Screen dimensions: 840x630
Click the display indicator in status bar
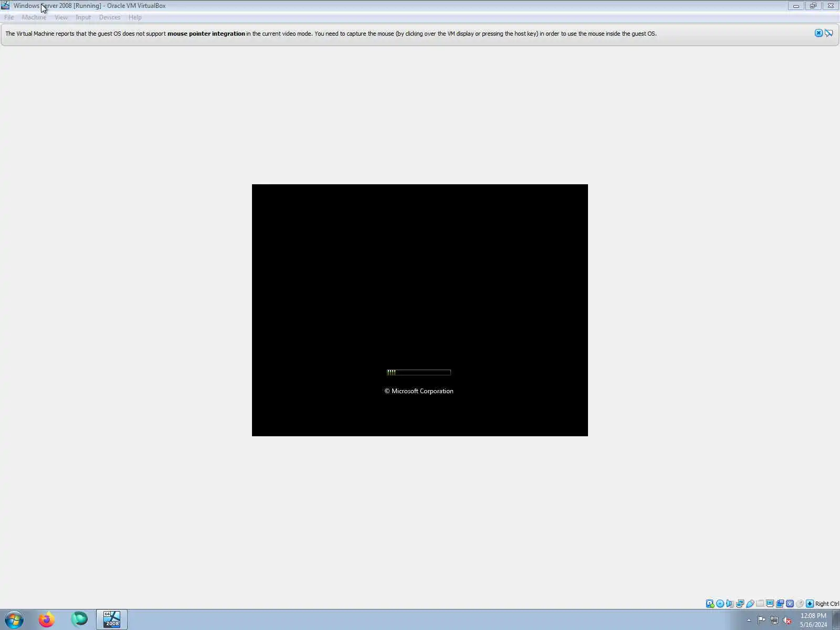pyautogui.click(x=770, y=604)
